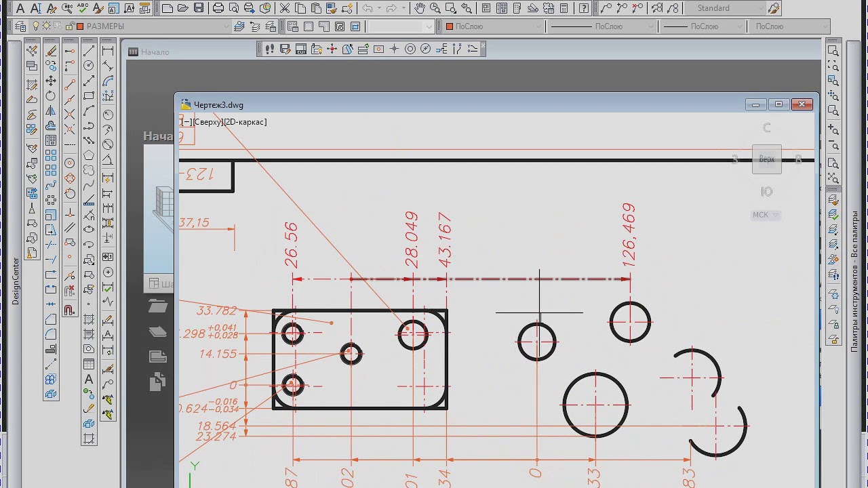868x488 pixels.
Task: Select the Rotate tool in modify toolbar
Action: pos(51,96)
